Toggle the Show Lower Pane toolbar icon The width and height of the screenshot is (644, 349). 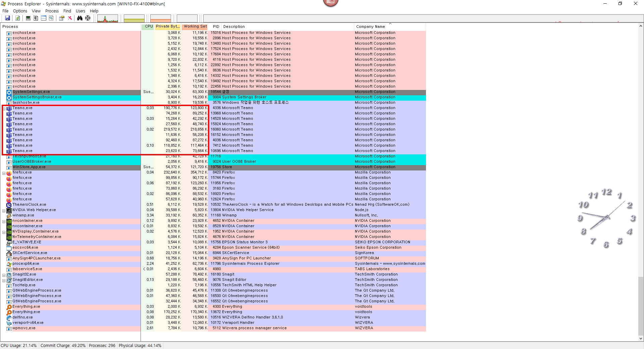point(44,18)
